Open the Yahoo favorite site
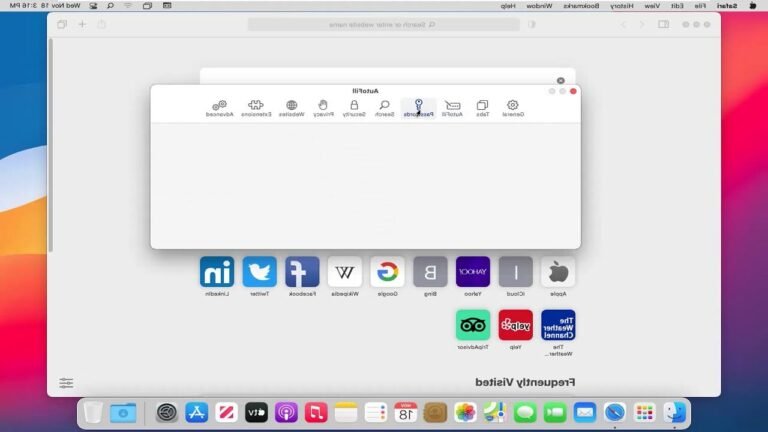 pos(473,272)
